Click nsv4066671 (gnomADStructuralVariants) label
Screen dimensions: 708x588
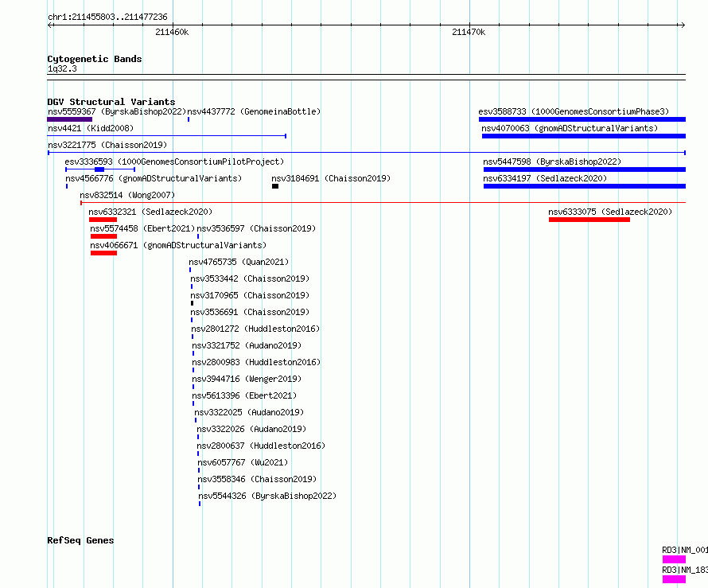pos(178,245)
